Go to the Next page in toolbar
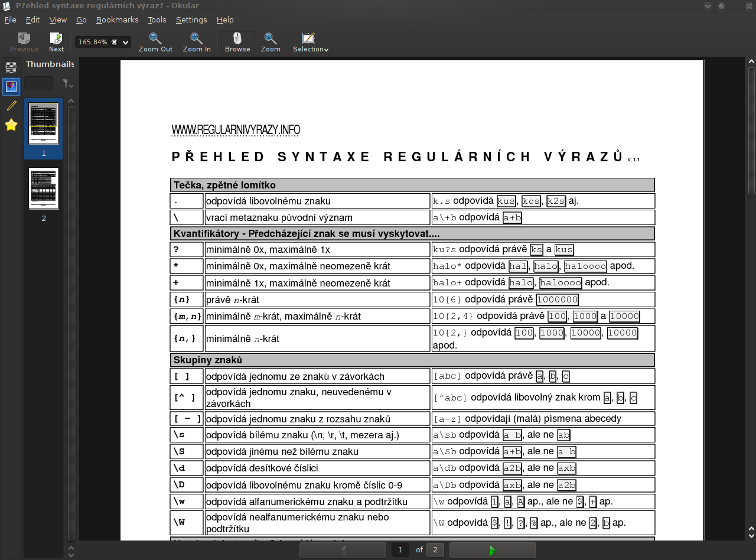The image size is (756, 560). (x=56, y=43)
